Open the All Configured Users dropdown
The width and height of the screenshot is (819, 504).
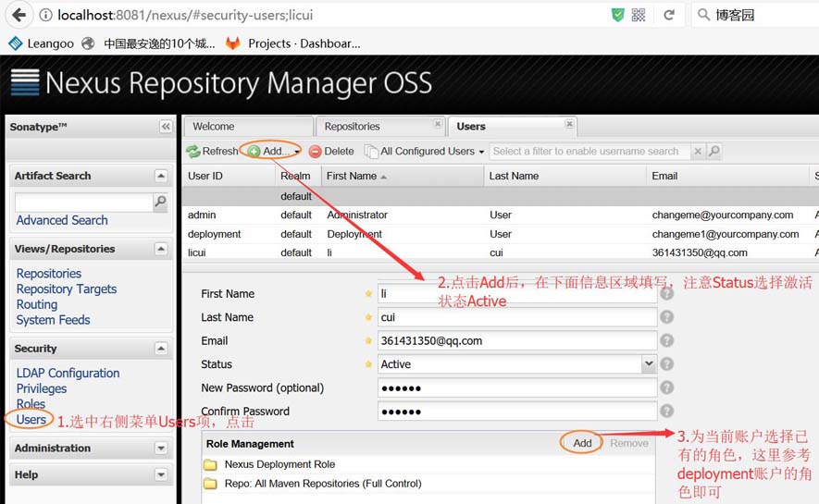425,152
